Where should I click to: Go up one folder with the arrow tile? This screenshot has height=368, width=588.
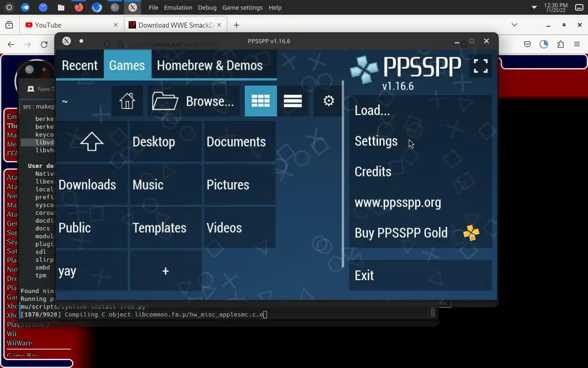92,142
